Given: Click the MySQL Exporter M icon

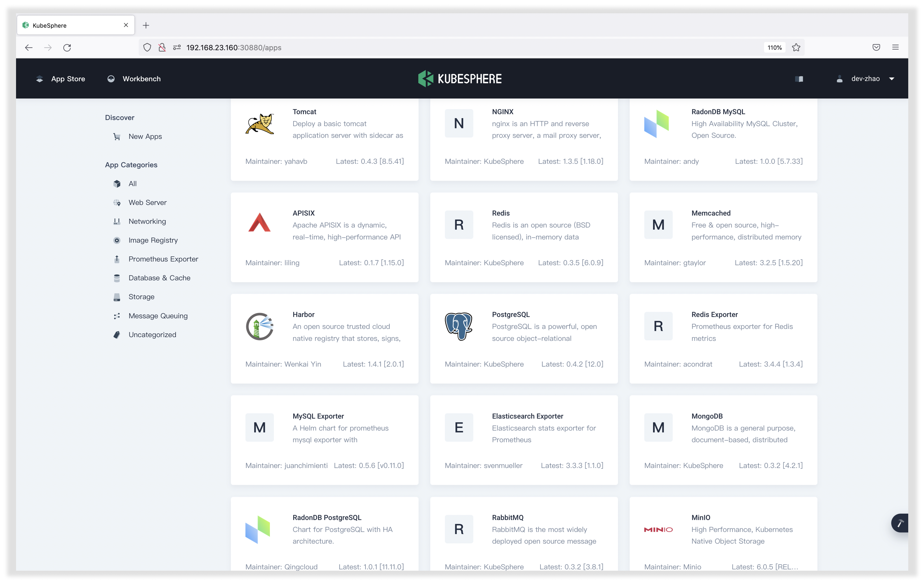Looking at the screenshot, I should tap(259, 428).
